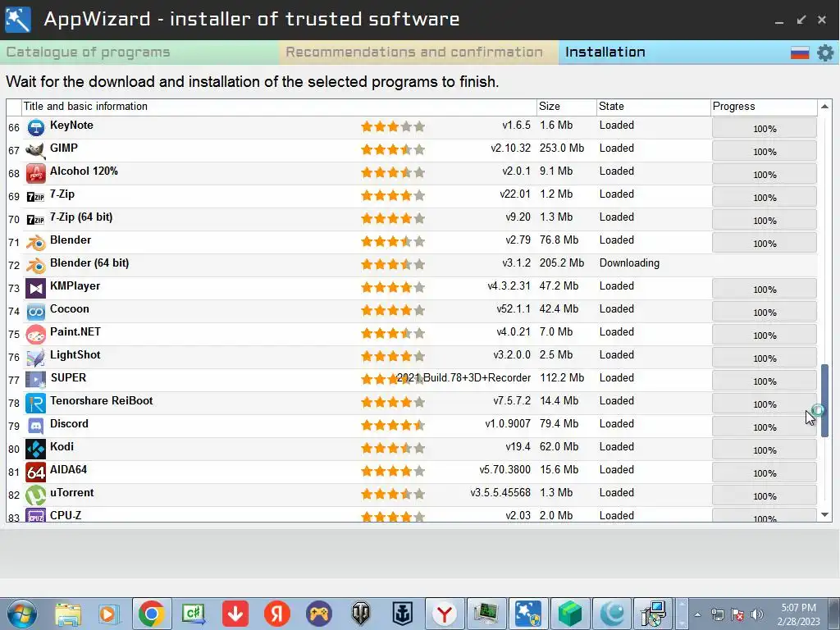Viewport: 840px width, 630px height.
Task: Click the vertical scrollbar thumb
Action: click(x=825, y=400)
